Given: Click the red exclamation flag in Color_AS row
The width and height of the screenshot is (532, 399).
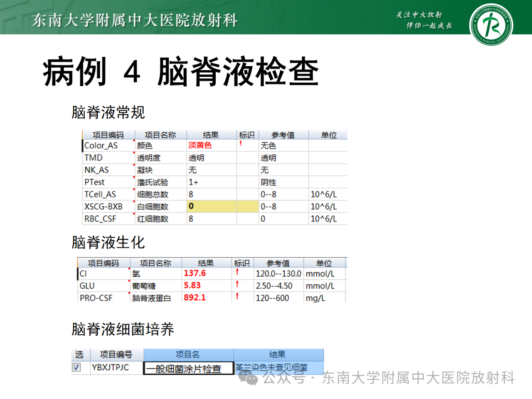Looking at the screenshot, I should [241, 144].
